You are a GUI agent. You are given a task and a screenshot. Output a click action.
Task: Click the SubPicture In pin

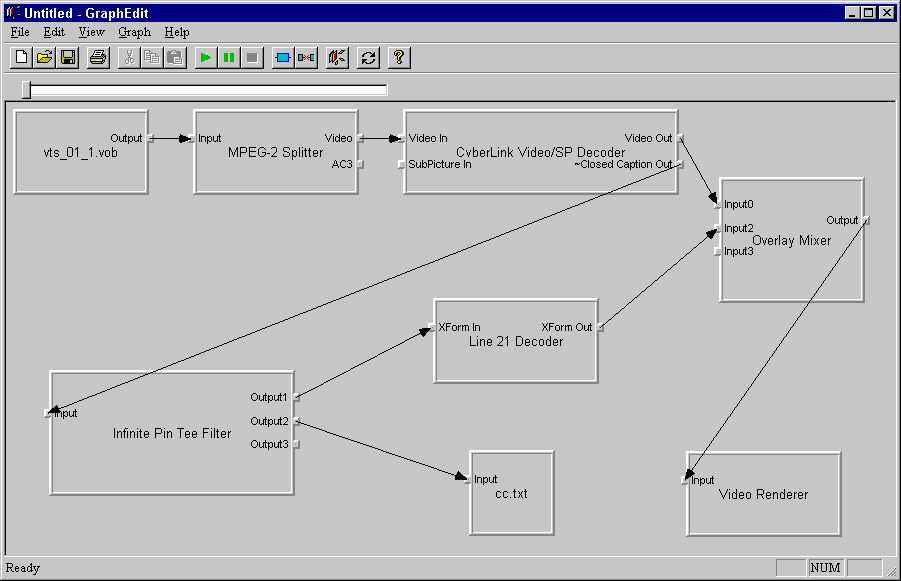click(401, 164)
